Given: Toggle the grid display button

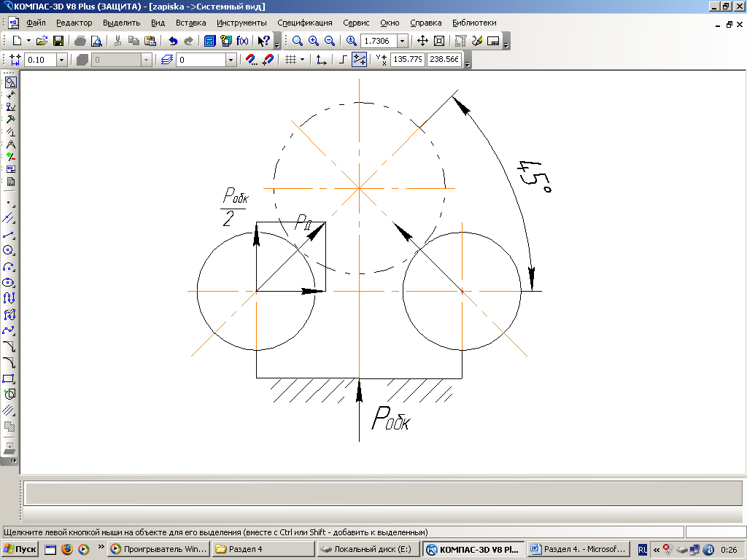Looking at the screenshot, I should (290, 60).
